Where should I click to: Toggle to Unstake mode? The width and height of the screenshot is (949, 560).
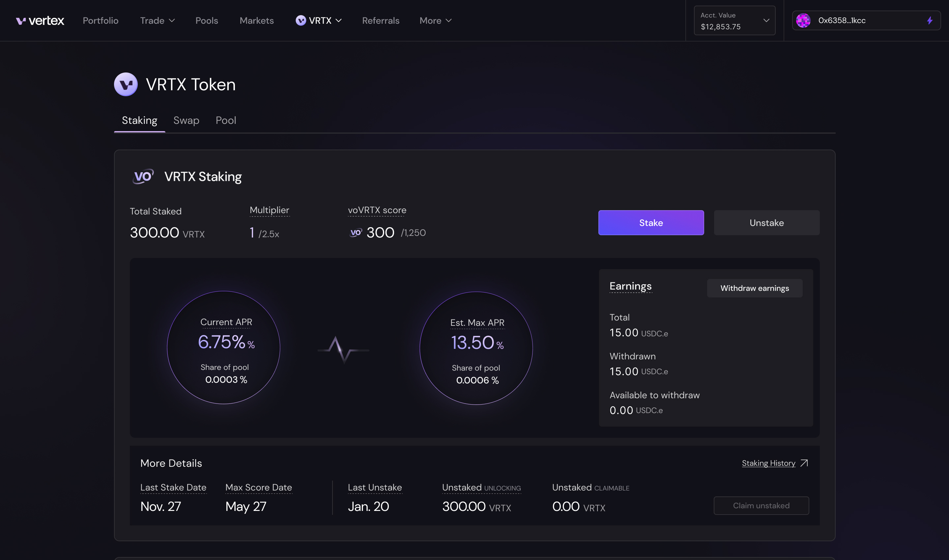point(766,222)
